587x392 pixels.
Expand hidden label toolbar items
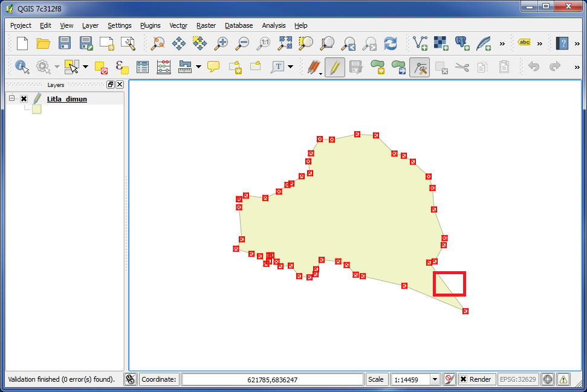[539, 43]
